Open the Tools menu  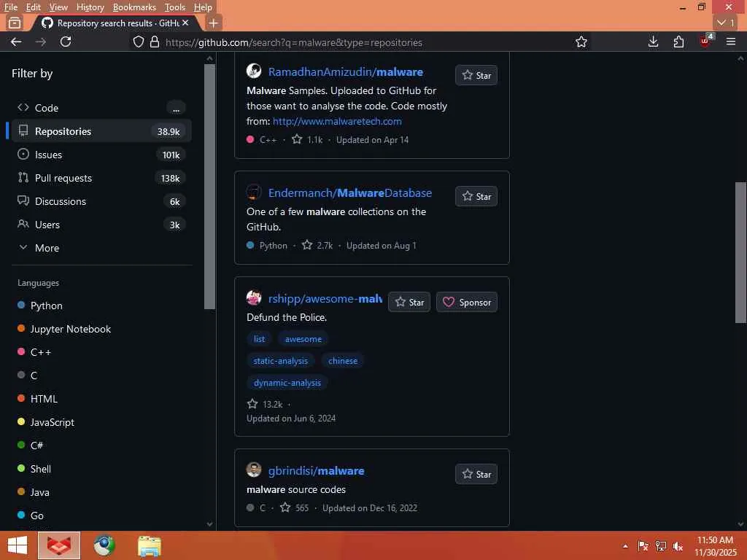174,7
